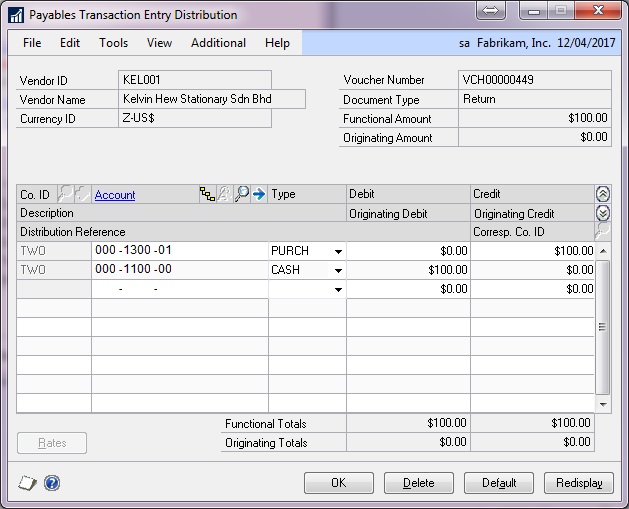Click the double-arrow window width button

tap(490, 10)
